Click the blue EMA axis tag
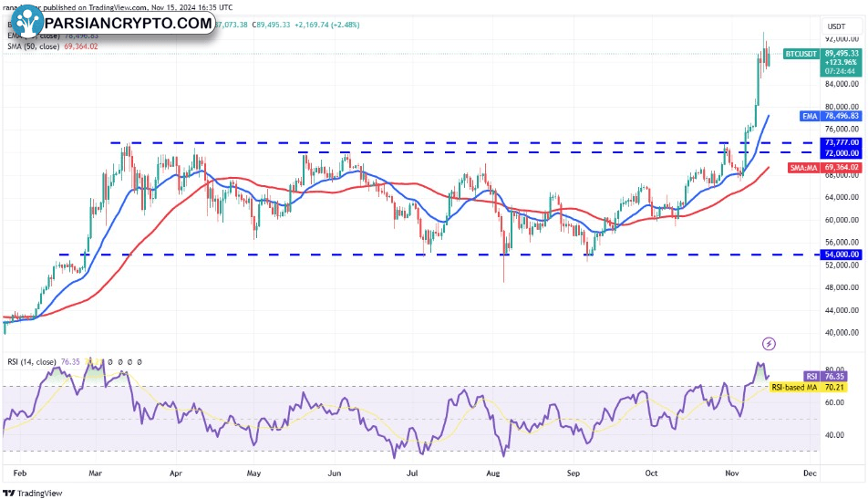868x499 pixels. pyautogui.click(x=810, y=116)
